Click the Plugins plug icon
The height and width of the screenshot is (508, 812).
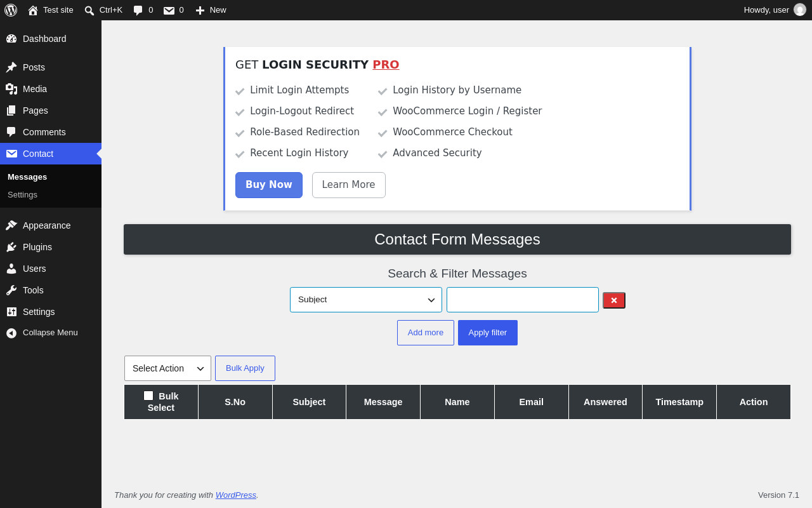[11, 247]
